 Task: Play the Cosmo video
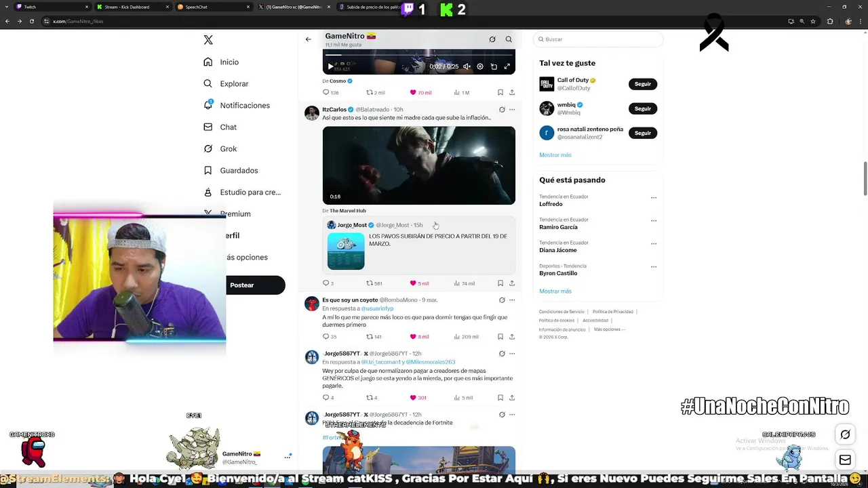(x=330, y=66)
